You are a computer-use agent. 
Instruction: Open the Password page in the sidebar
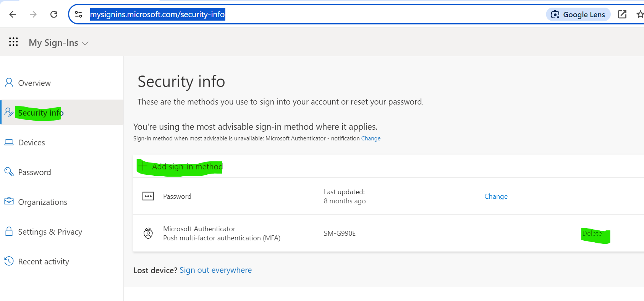point(34,172)
